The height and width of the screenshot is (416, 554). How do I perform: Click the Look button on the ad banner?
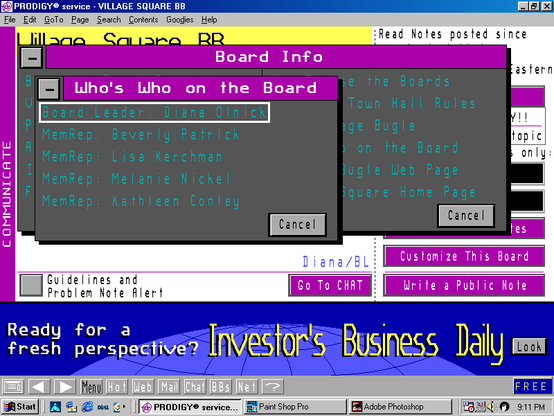[x=529, y=347]
